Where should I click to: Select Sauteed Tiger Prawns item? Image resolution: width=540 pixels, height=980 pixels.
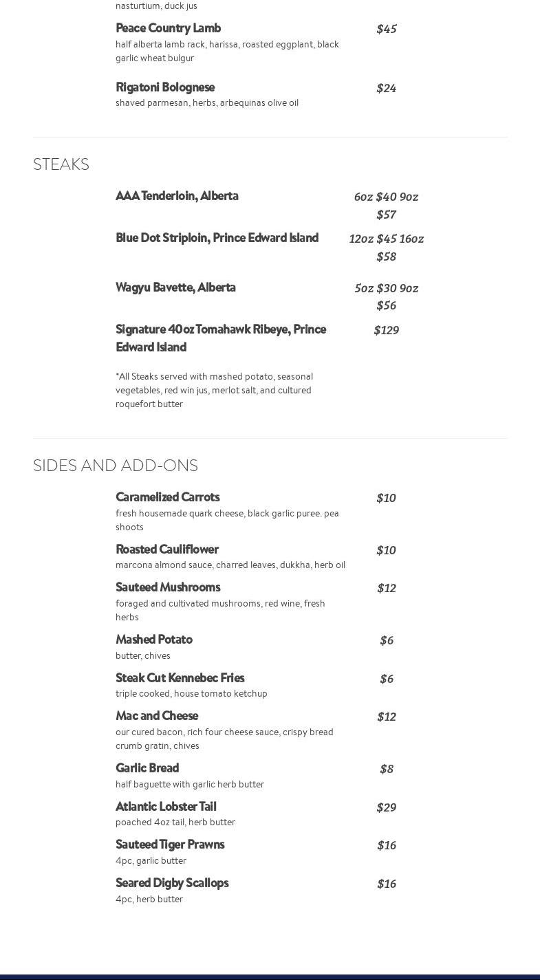[170, 845]
